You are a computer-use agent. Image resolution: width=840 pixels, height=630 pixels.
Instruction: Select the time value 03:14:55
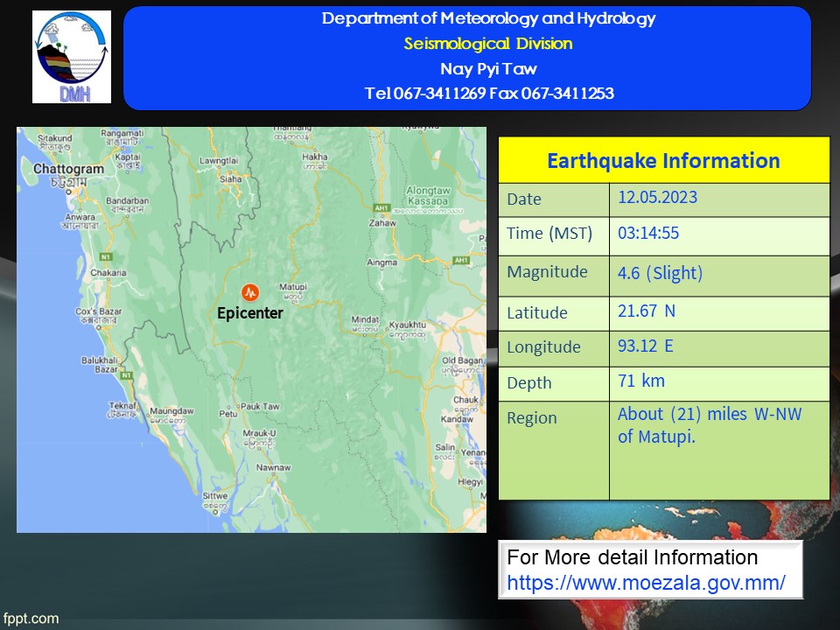pyautogui.click(x=648, y=233)
